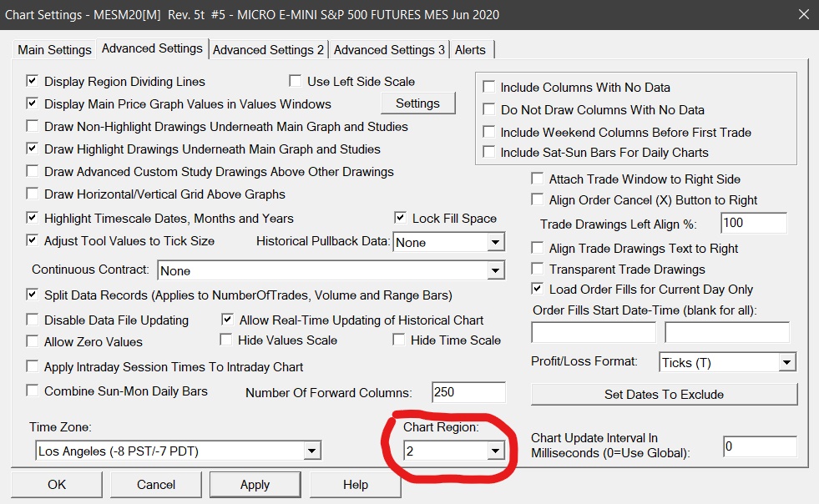Enable Transparent Trade Drawings
Viewport: 819px width, 504px height.
coord(537,269)
